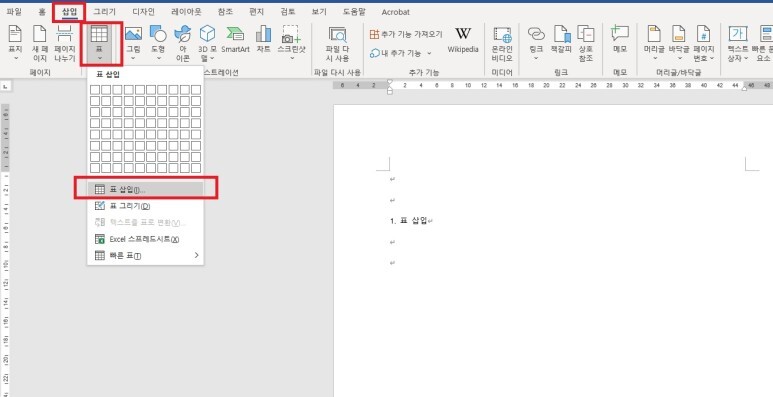Open the 참조 ribbon tab
773x397 pixels.
tap(225, 12)
